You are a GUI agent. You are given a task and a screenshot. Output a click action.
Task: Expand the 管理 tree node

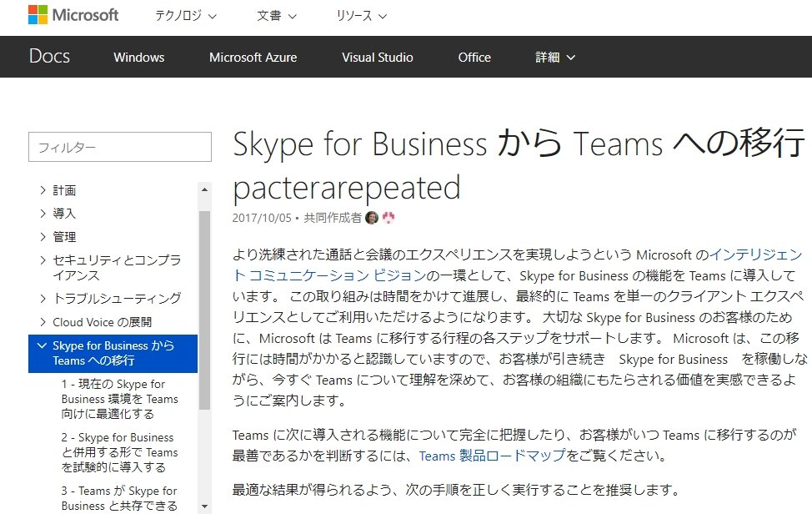click(43, 237)
